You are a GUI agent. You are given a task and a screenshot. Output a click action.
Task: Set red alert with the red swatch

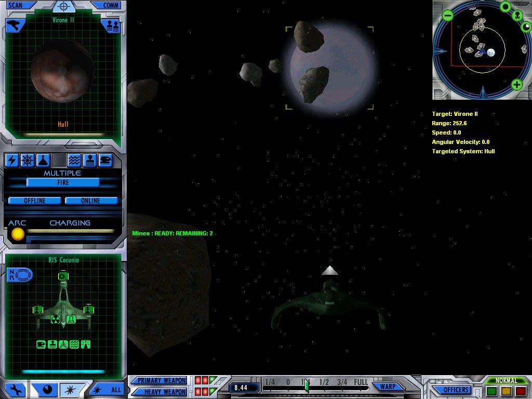(x=521, y=391)
